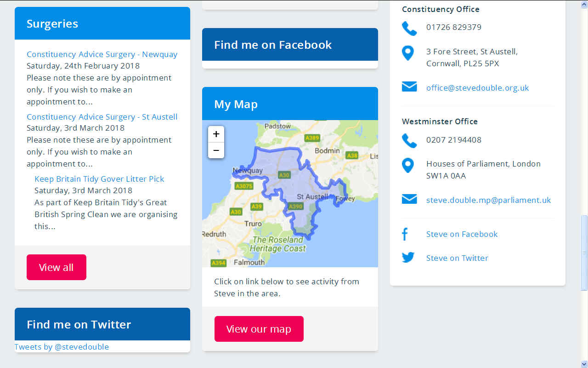Click the Westminster Office phone icon
The width and height of the screenshot is (588, 368).
pos(409,141)
